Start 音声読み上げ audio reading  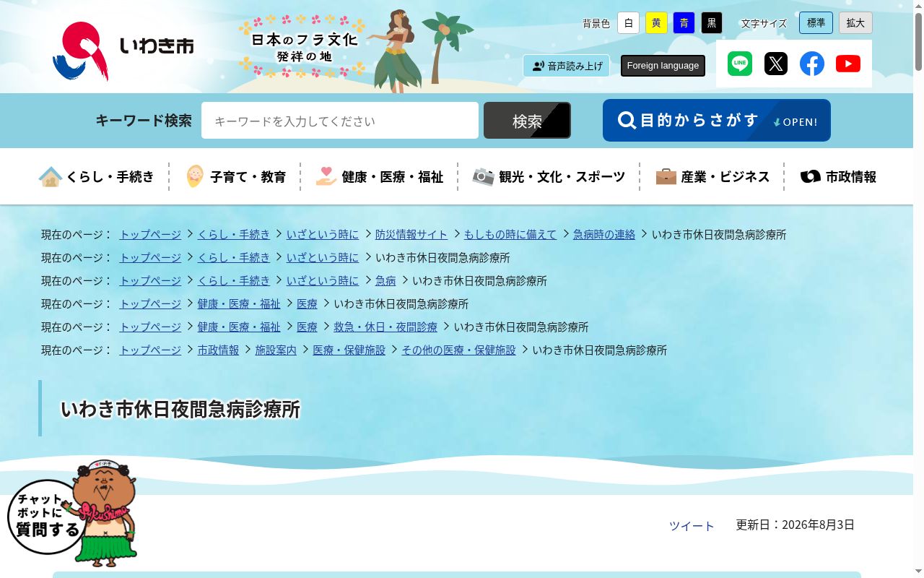click(x=567, y=66)
